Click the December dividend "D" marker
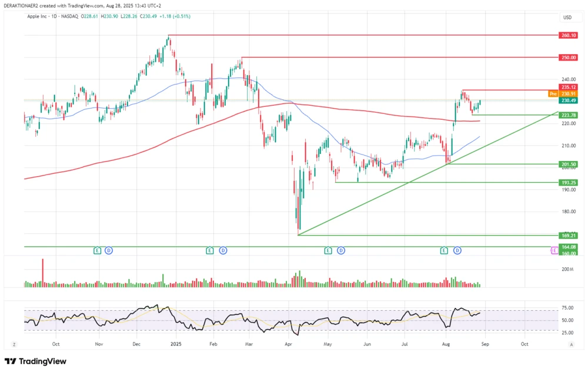 point(109,250)
